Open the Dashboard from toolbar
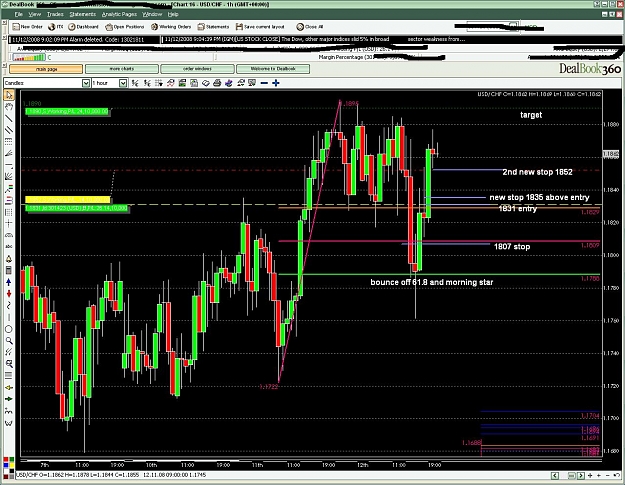Image resolution: width=625 pixels, height=485 pixels. coord(83,27)
